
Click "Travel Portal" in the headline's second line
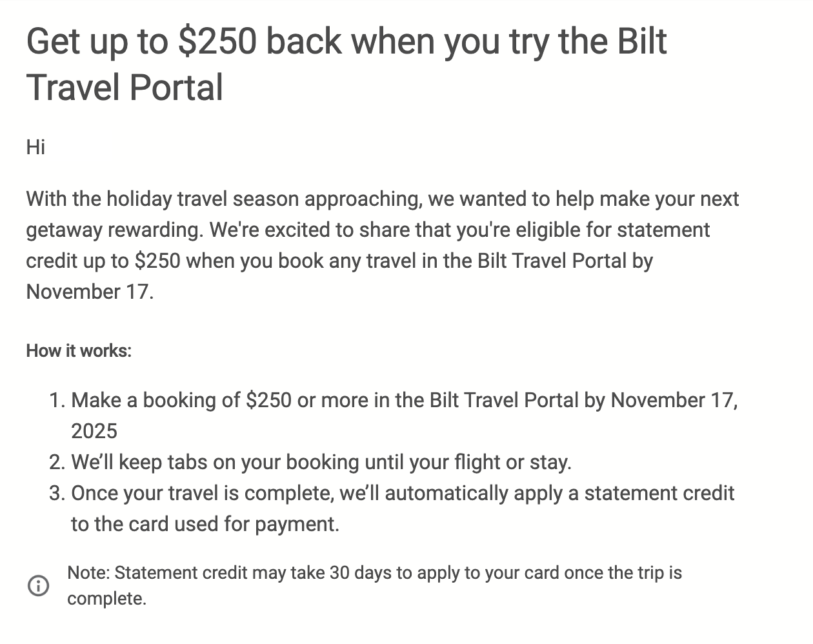[x=125, y=88]
